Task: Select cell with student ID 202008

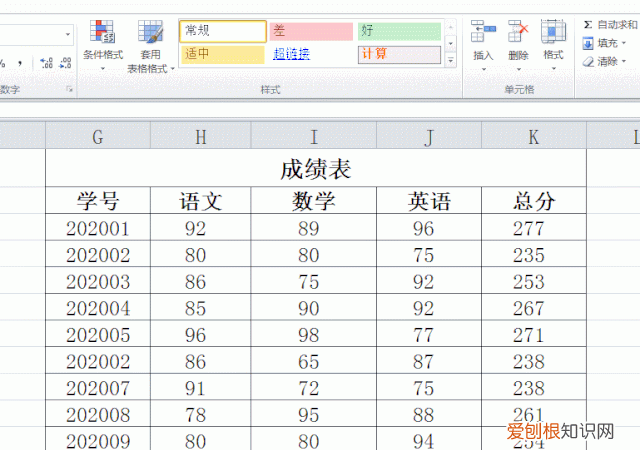Action: coord(98,414)
